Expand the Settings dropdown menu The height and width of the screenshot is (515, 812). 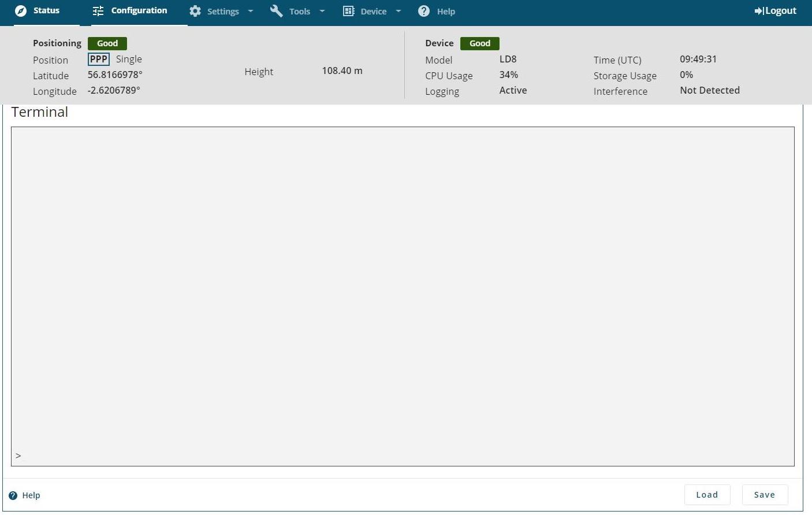coord(250,11)
